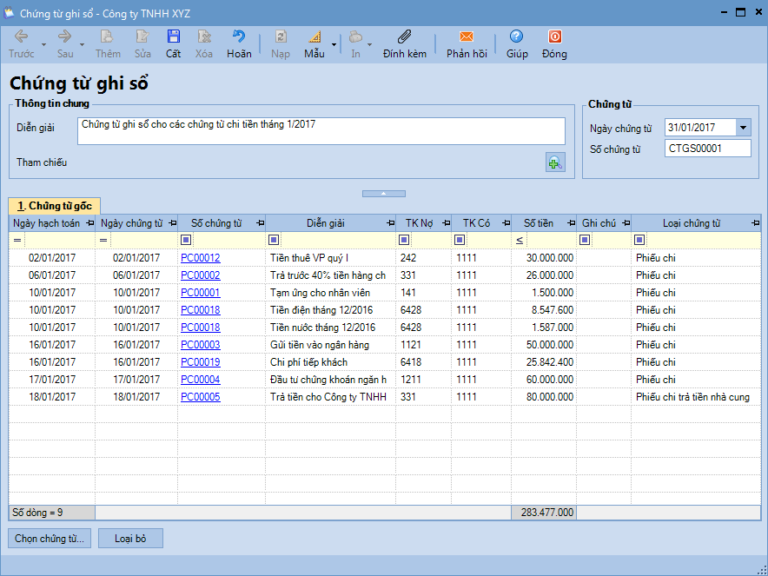Click the green add reference icon
Screen dimensions: 768x576
554,162
